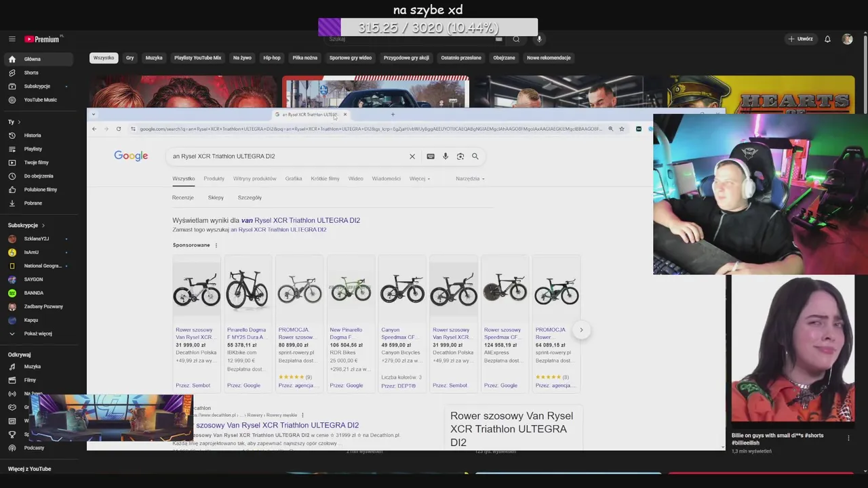Select Nowe rekomendacje filter chip

(549, 58)
